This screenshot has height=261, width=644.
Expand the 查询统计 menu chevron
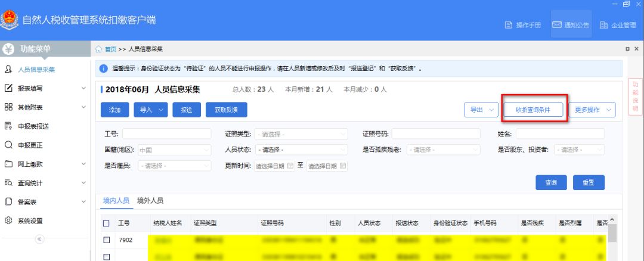pyautogui.click(x=84, y=182)
